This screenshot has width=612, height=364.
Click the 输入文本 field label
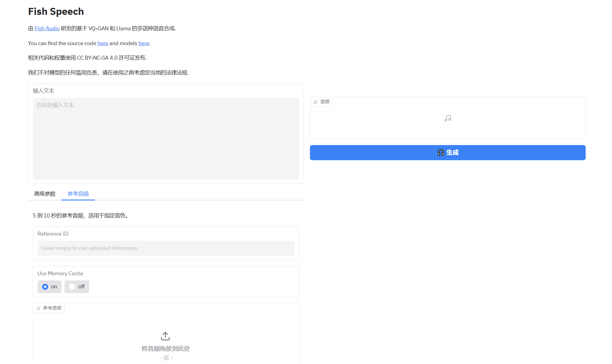44,91
